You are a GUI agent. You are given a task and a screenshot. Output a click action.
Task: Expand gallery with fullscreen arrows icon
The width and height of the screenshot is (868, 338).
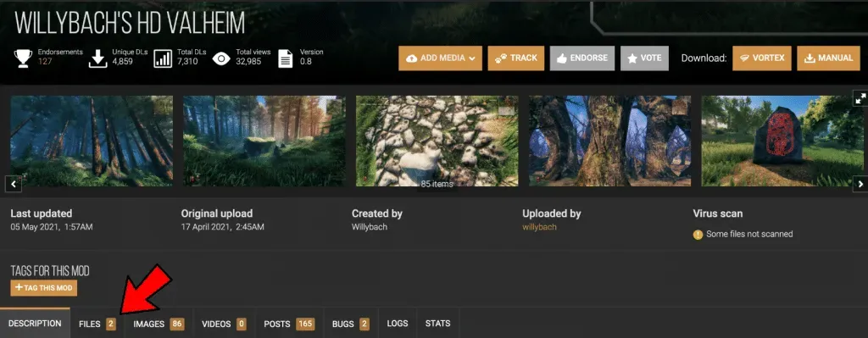(860, 98)
